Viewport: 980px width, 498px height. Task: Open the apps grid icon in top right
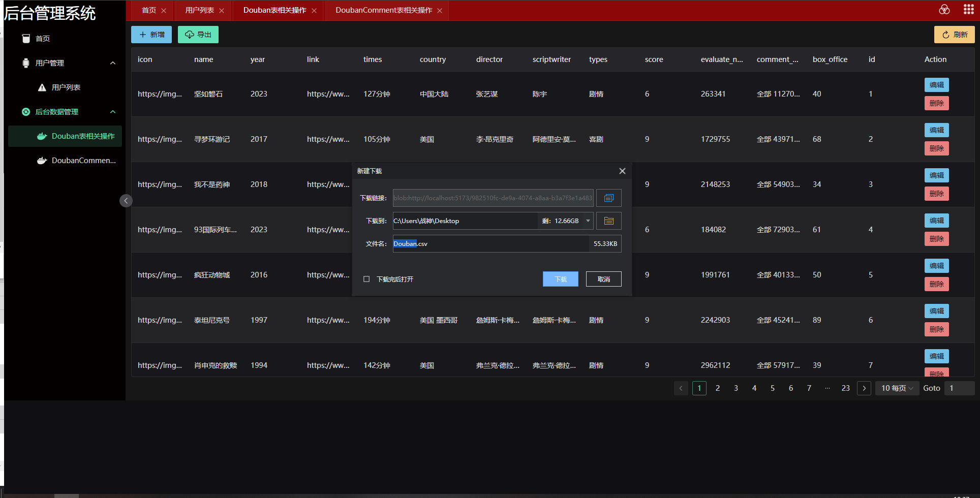[x=968, y=10]
